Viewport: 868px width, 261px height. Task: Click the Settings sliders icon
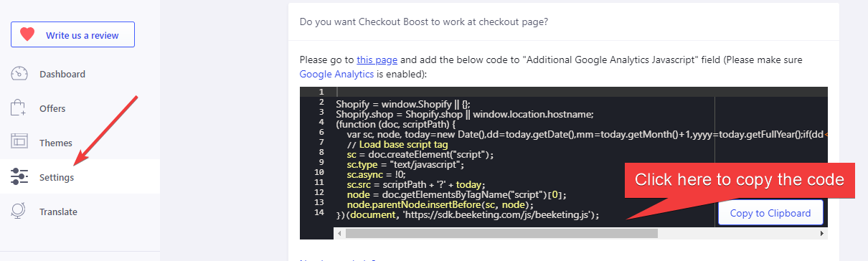point(19,177)
